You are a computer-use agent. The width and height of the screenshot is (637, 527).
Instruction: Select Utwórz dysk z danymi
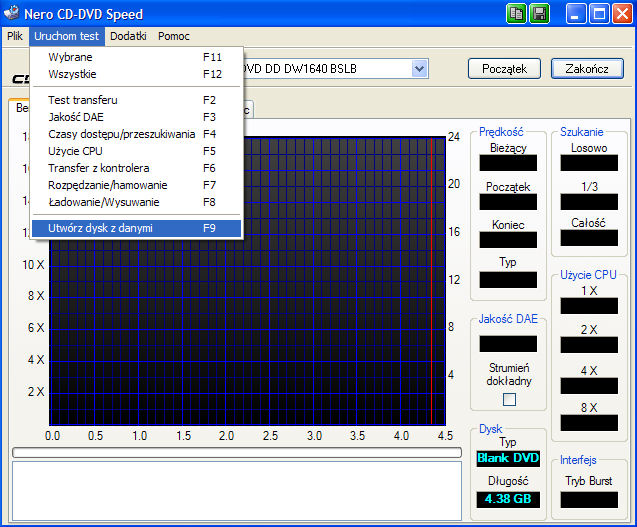coord(136,228)
